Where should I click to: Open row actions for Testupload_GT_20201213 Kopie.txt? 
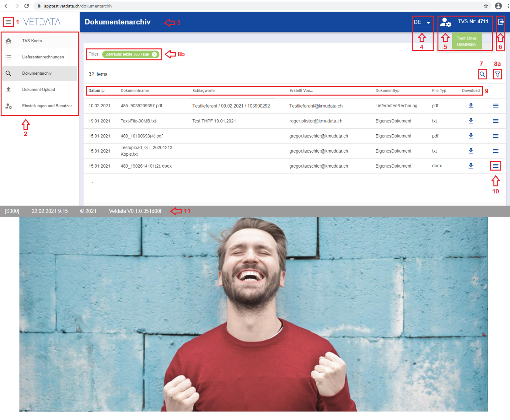tap(495, 151)
